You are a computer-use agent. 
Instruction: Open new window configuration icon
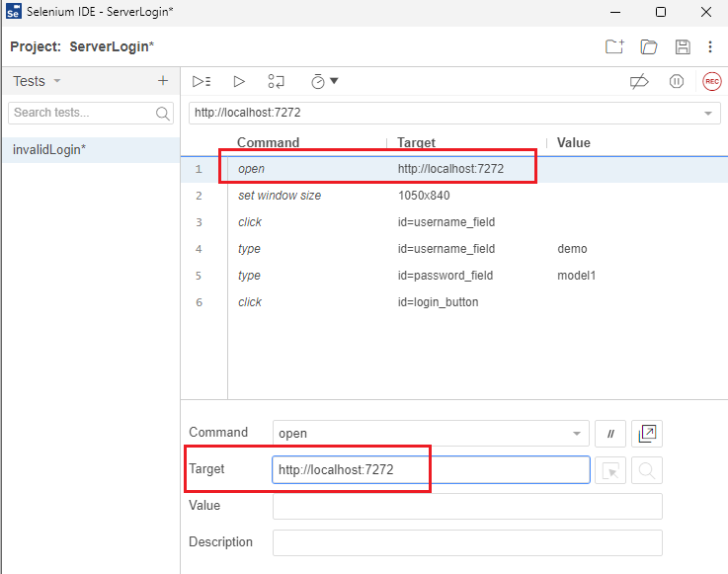click(x=647, y=434)
